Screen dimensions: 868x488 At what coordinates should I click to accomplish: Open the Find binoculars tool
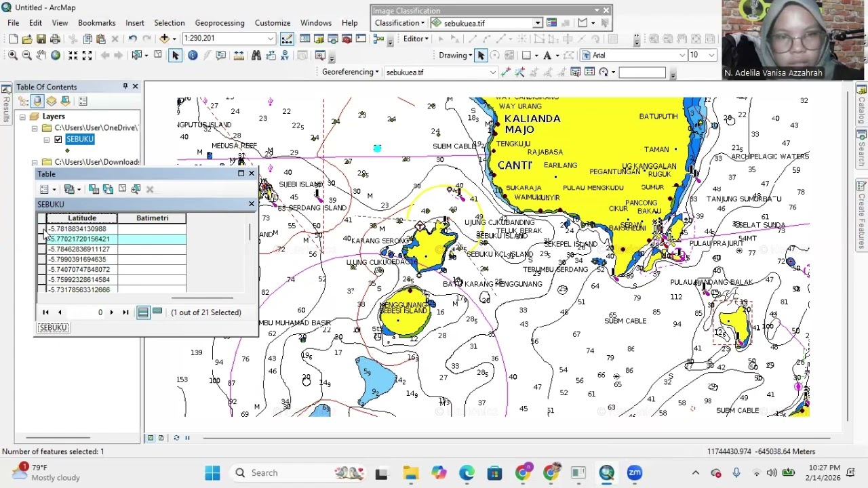pos(256,56)
